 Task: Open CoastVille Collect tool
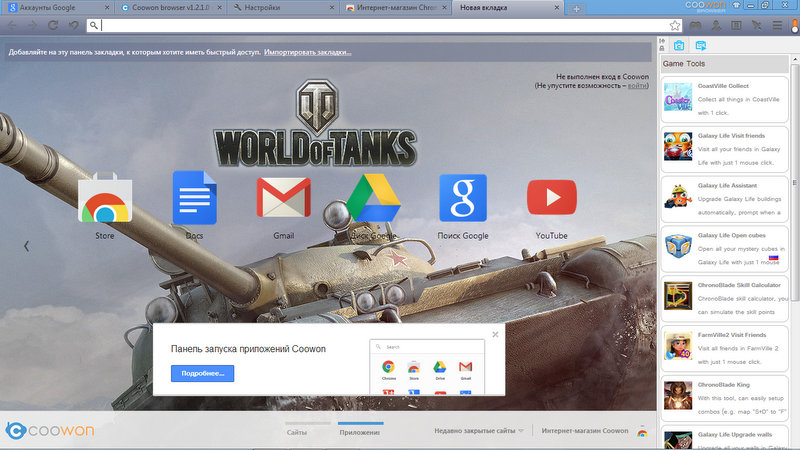click(724, 99)
